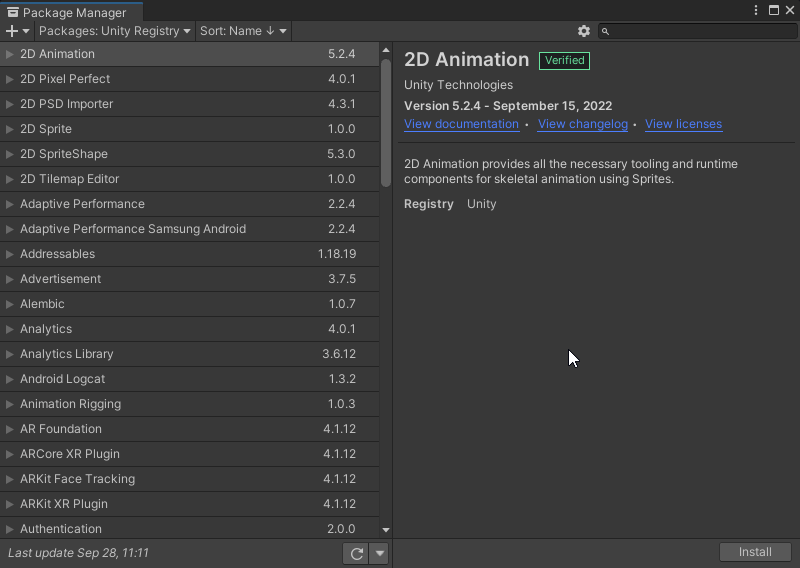Image resolution: width=800 pixels, height=568 pixels.
Task: Expand the Addressables package arrow
Action: (x=9, y=254)
